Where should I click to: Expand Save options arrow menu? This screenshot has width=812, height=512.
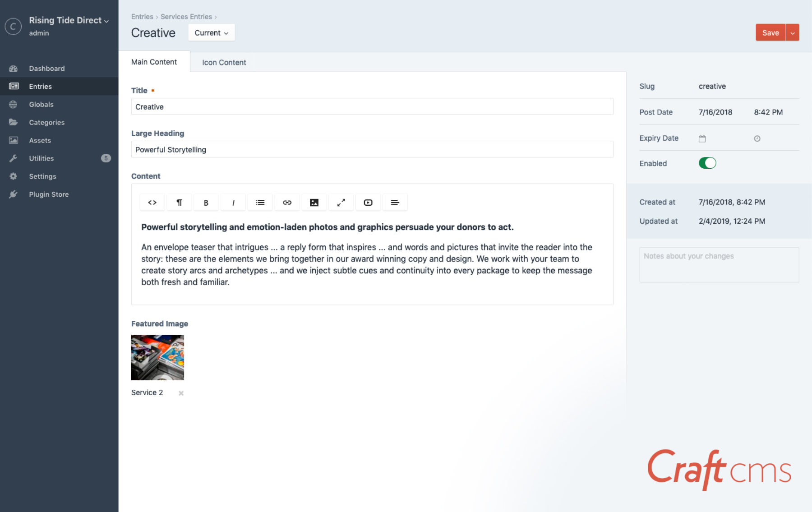coord(792,33)
